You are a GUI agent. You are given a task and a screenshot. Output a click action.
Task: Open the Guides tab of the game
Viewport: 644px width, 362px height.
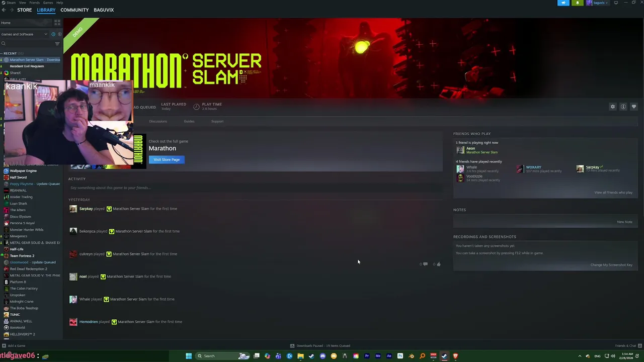tap(189, 121)
